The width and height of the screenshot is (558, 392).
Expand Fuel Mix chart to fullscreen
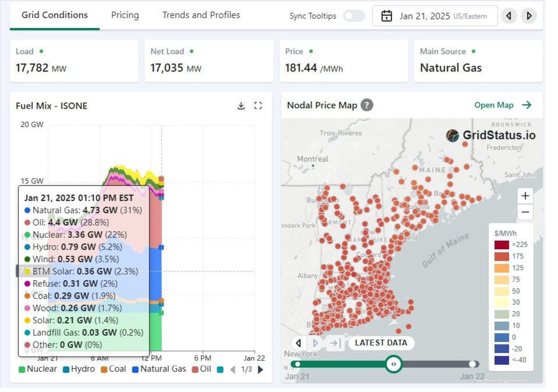(258, 106)
